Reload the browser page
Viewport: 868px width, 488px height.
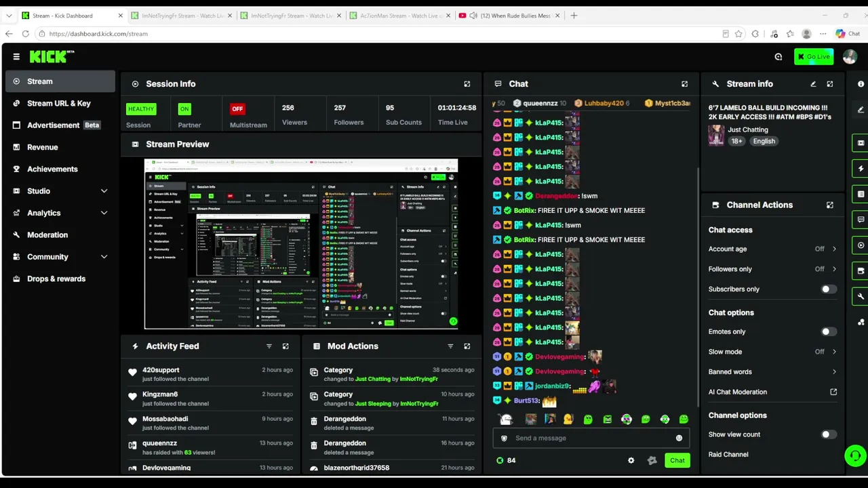25,34
